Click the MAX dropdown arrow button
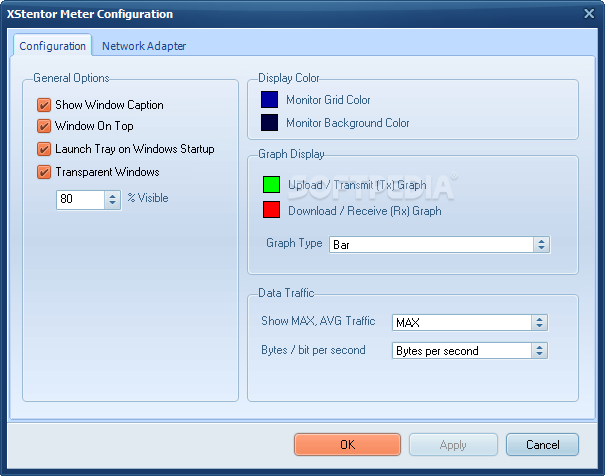605x476 pixels. 539,322
